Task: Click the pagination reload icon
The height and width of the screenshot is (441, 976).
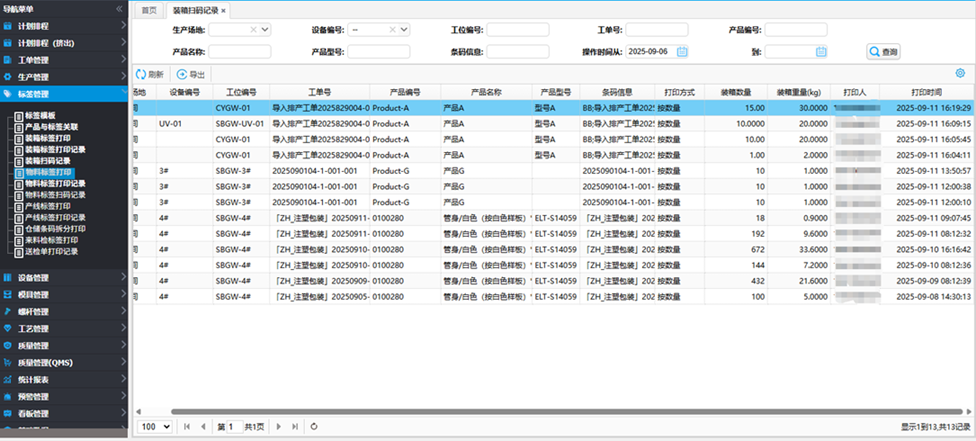Action: click(x=314, y=427)
